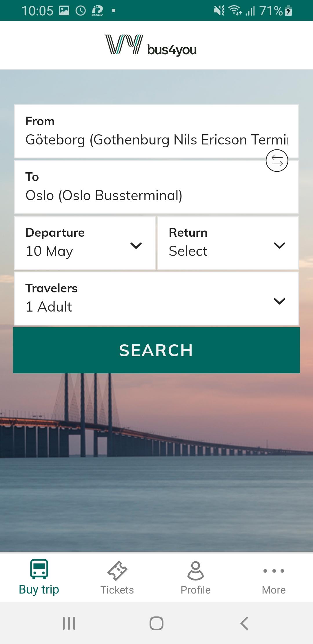This screenshot has height=644, width=313.
Task: Tap the 10 May departure date
Action: click(x=50, y=251)
